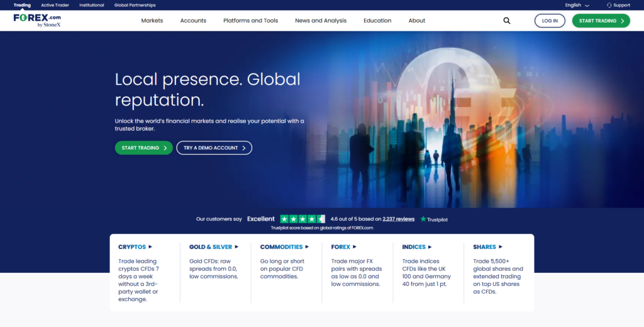
Task: Click the header START TRADING button
Action: click(x=601, y=21)
